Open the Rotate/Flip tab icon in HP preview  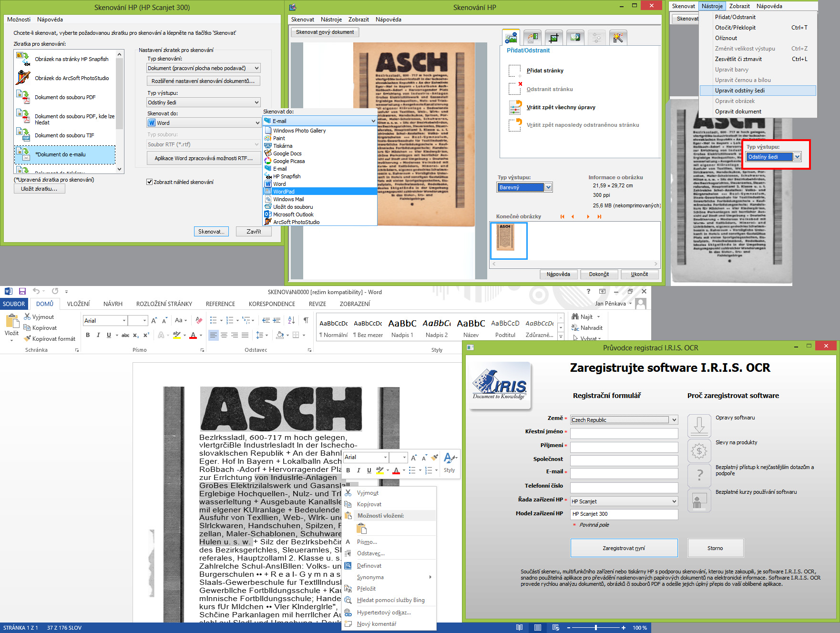click(532, 37)
